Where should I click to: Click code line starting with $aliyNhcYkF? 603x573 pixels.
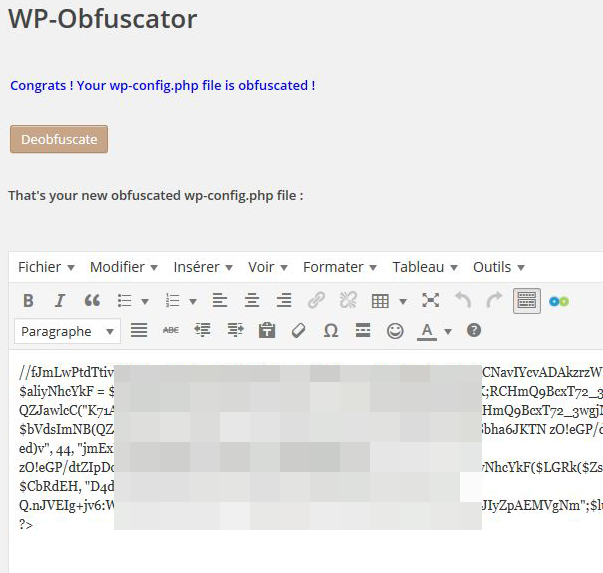pos(311,391)
